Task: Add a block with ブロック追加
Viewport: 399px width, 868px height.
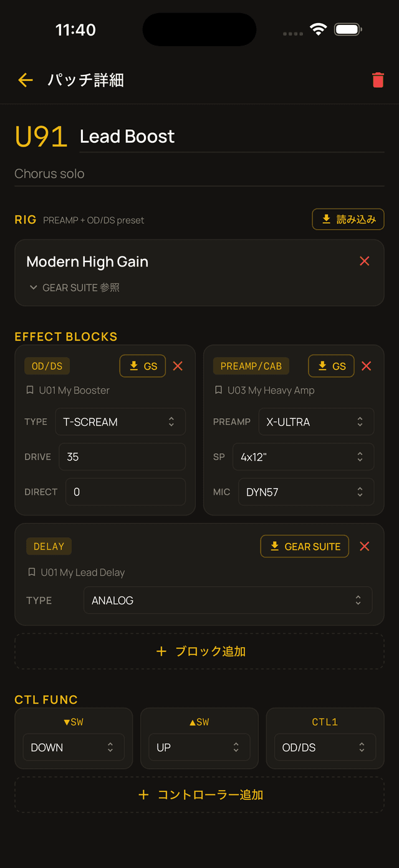Action: tap(199, 651)
